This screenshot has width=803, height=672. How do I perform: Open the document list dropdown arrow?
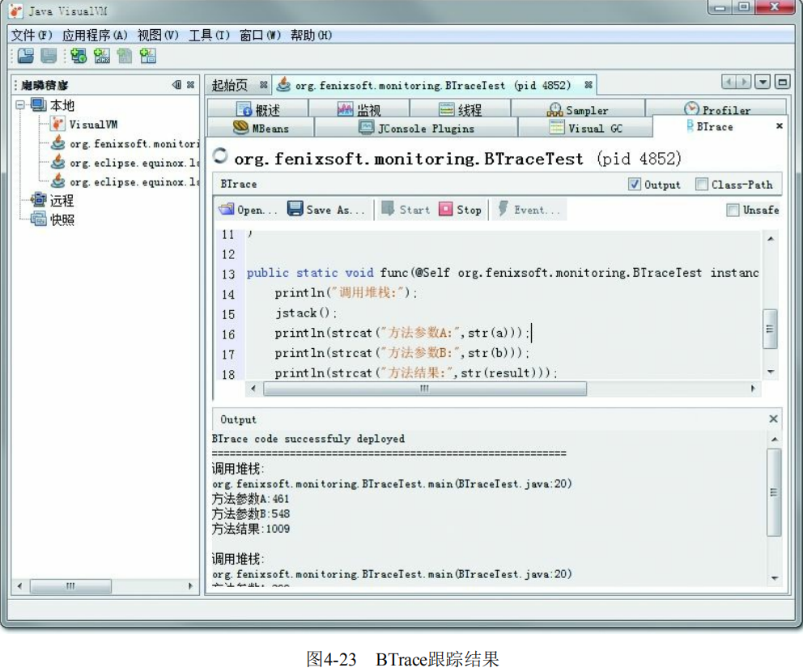coord(763,82)
